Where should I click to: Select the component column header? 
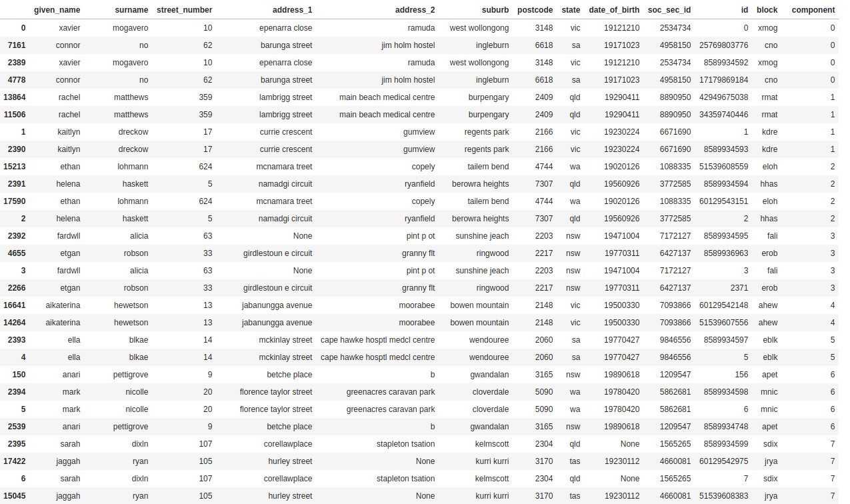(813, 9)
